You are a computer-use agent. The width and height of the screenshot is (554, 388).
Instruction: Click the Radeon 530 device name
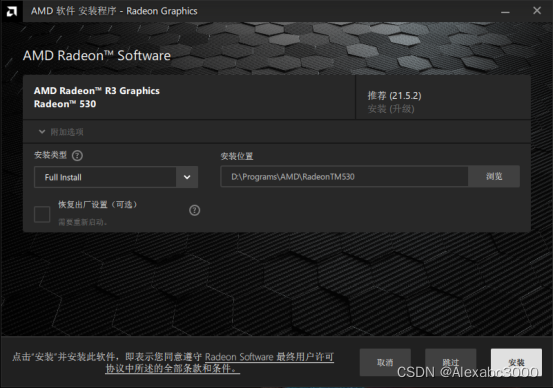(65, 104)
